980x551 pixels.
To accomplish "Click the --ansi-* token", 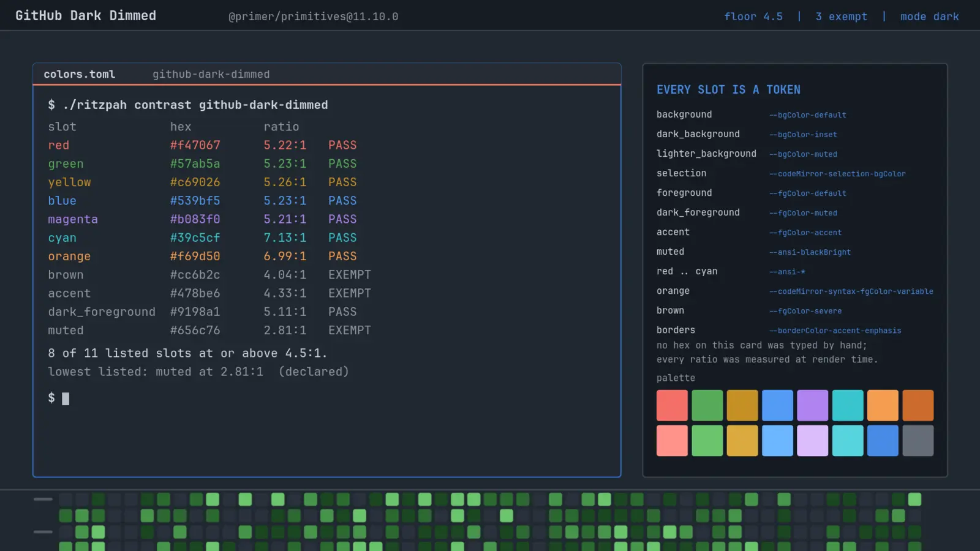I will coord(787,272).
